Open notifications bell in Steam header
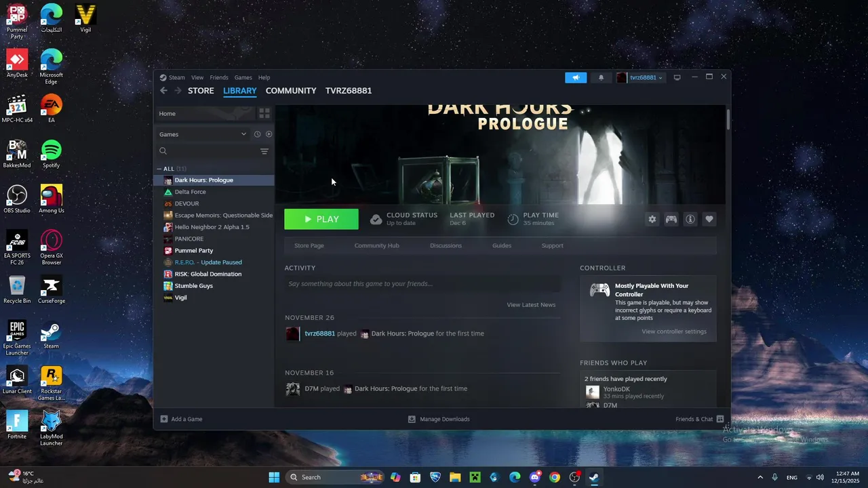The height and width of the screenshot is (488, 868). tap(601, 77)
